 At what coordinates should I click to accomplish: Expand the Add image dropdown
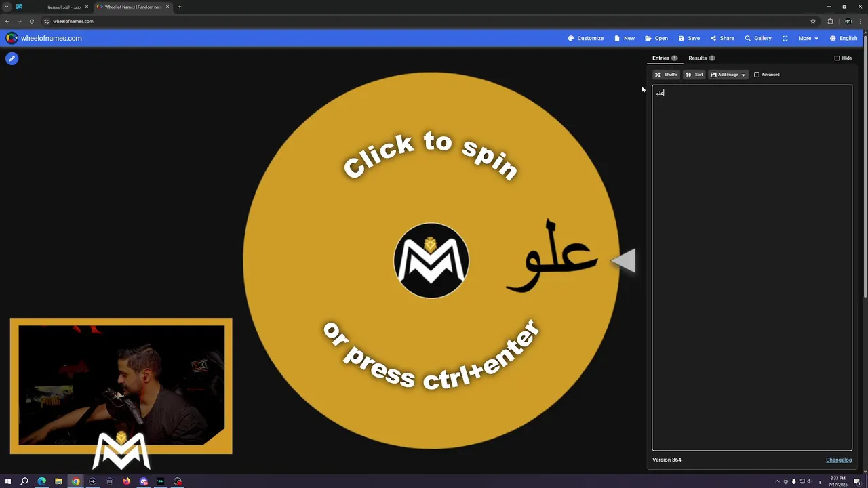coord(728,75)
